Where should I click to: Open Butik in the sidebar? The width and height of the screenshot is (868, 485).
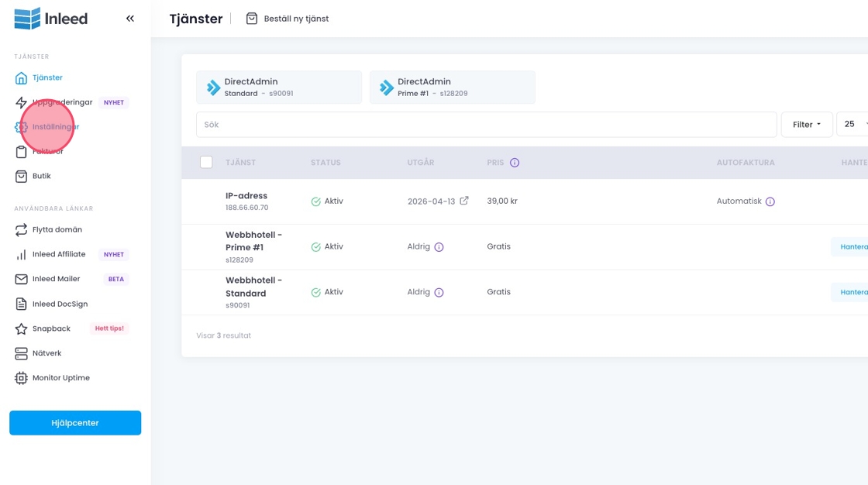(x=41, y=176)
